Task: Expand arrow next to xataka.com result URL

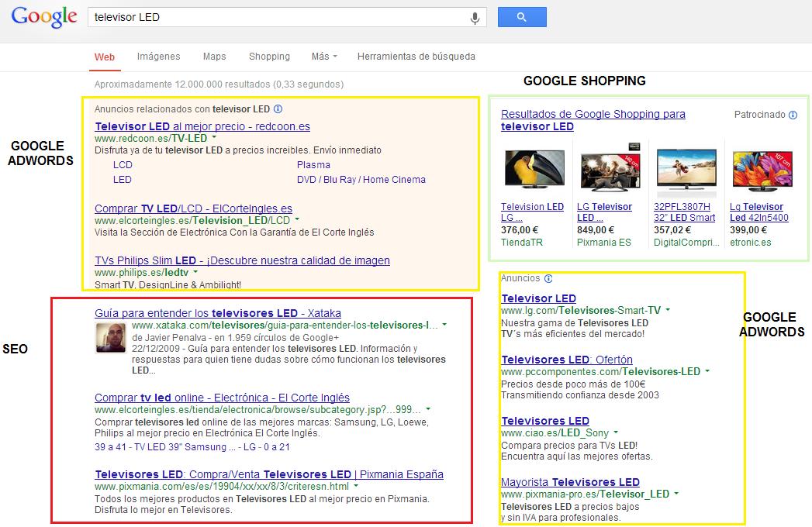Action: pyautogui.click(x=444, y=325)
